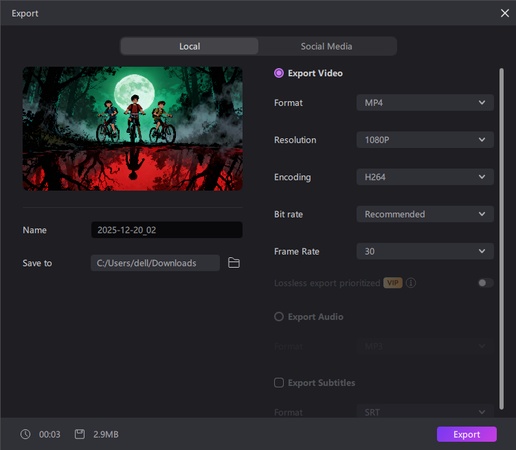516x450 pixels.
Task: Open the audio Format MP3 dropdown
Action: click(x=425, y=347)
